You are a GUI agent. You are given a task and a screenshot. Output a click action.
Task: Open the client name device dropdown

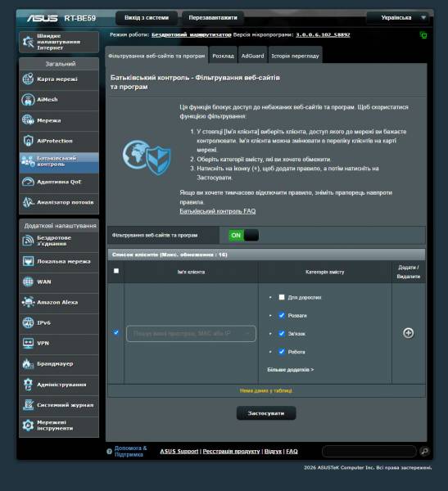191,334
